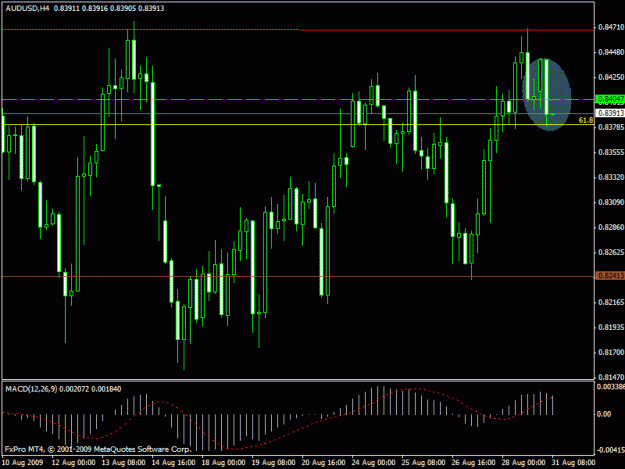Click the 0.83090 price scale value

(x=611, y=202)
